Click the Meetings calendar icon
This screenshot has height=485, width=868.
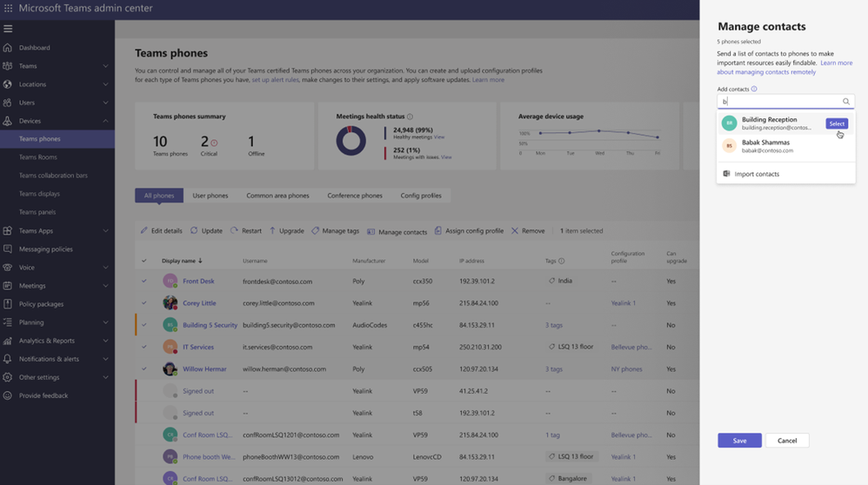point(7,285)
